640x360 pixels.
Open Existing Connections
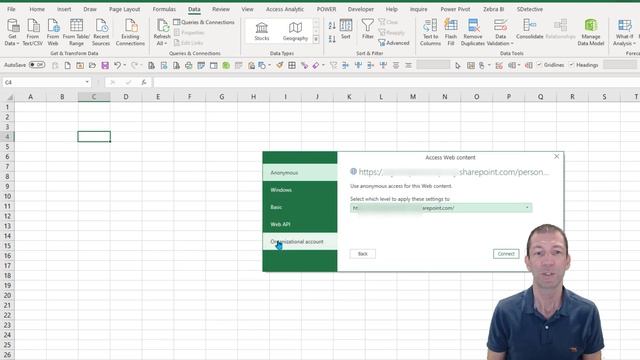coord(130,32)
